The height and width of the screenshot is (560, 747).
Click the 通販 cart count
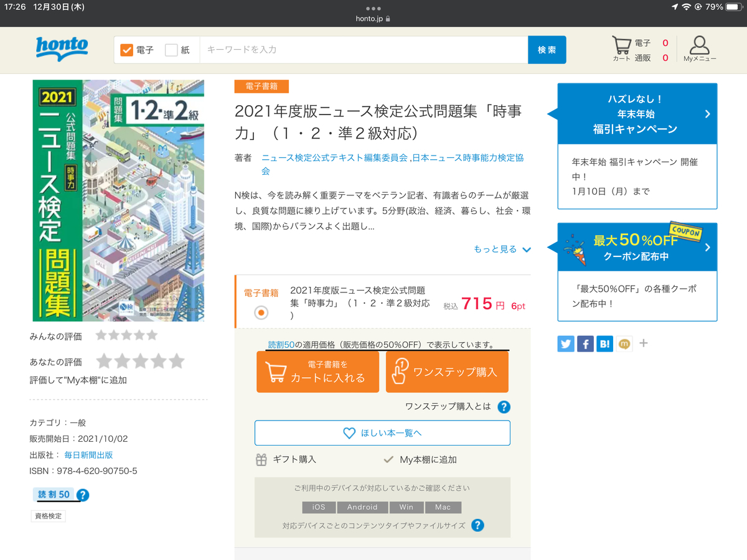coord(665,58)
